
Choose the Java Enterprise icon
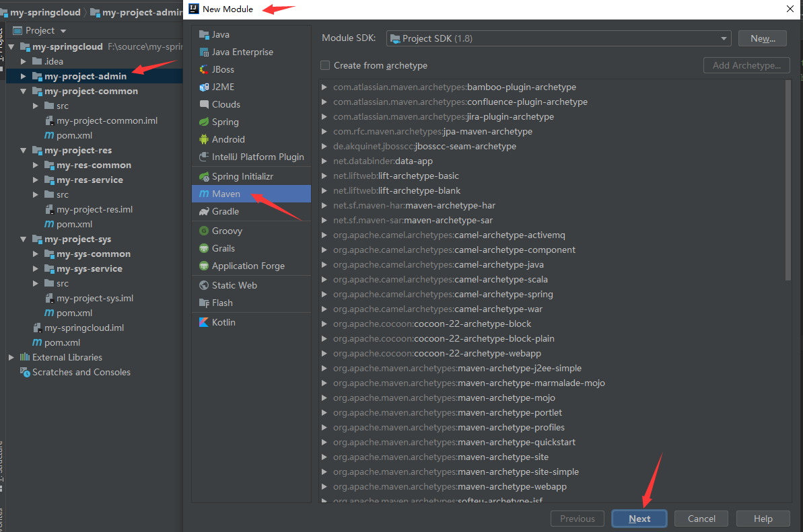click(204, 52)
